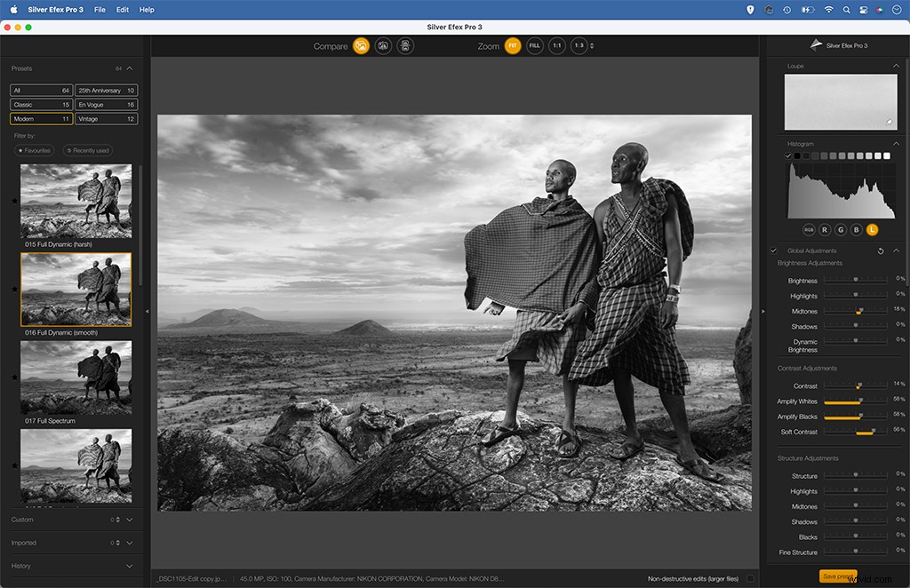
Task: Open the Edit menu
Action: [121, 9]
